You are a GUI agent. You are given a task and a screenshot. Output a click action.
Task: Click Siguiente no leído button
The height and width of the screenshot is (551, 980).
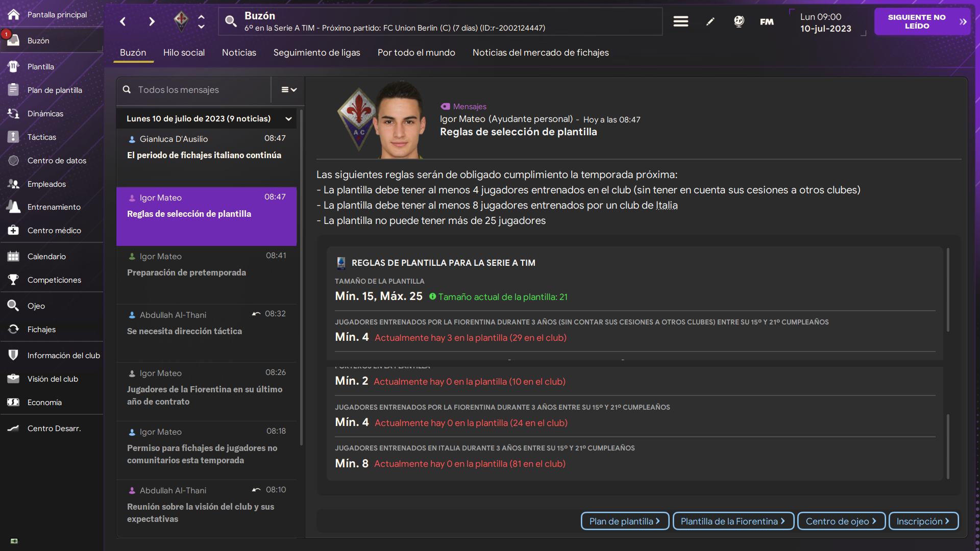coord(922,21)
